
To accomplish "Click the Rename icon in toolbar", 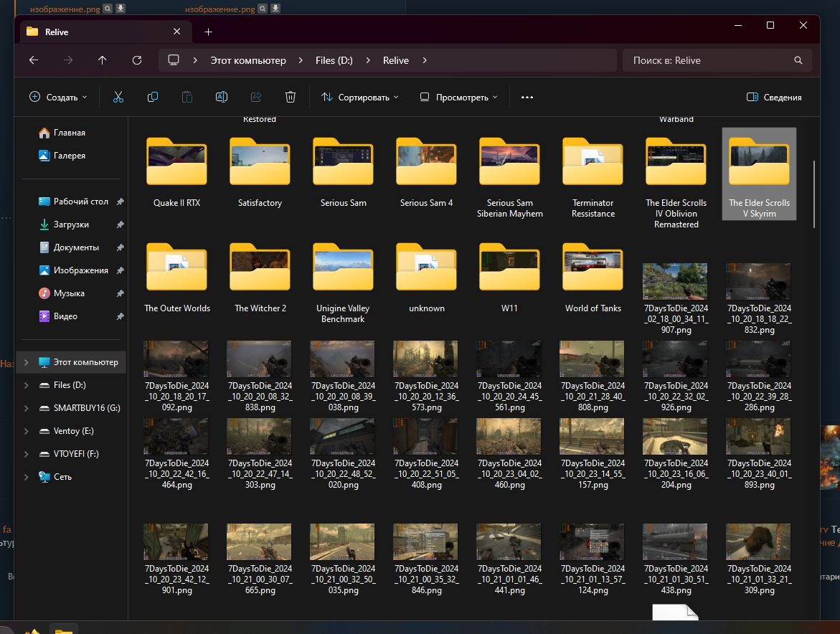I will 222,97.
